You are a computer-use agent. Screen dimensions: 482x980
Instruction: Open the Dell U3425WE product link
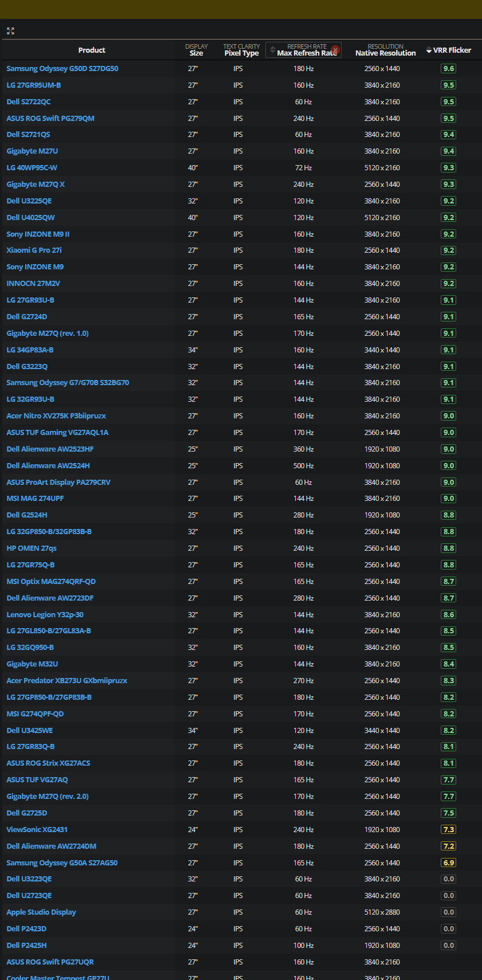(x=30, y=730)
